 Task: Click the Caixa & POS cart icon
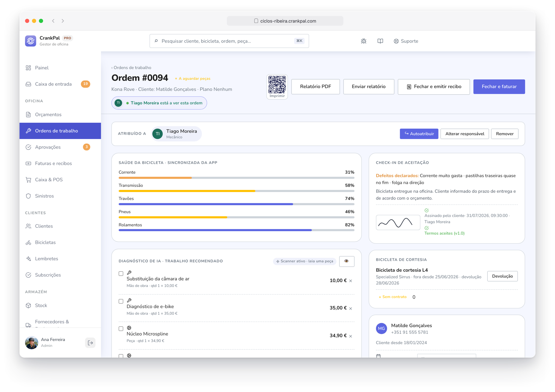28,180
